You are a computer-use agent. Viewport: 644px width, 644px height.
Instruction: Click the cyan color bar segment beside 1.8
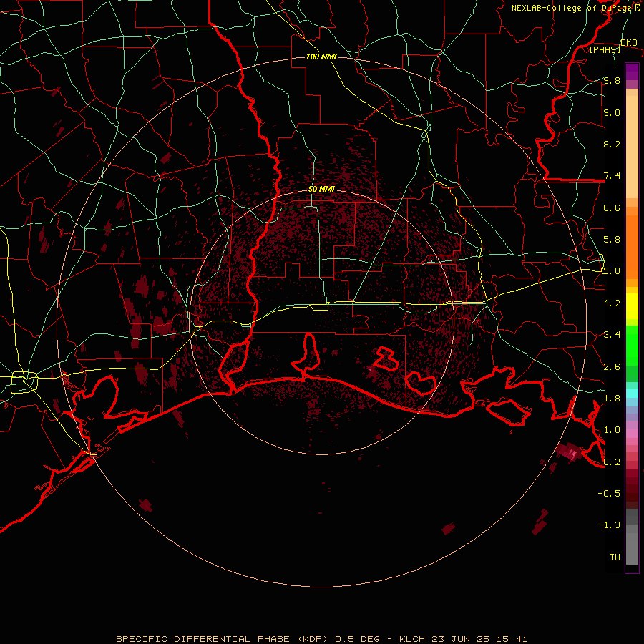(x=632, y=394)
